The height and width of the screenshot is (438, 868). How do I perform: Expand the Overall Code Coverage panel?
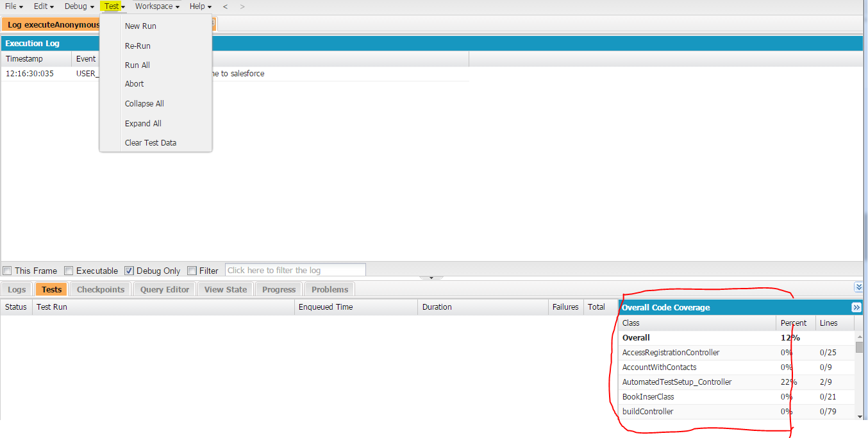[856, 307]
